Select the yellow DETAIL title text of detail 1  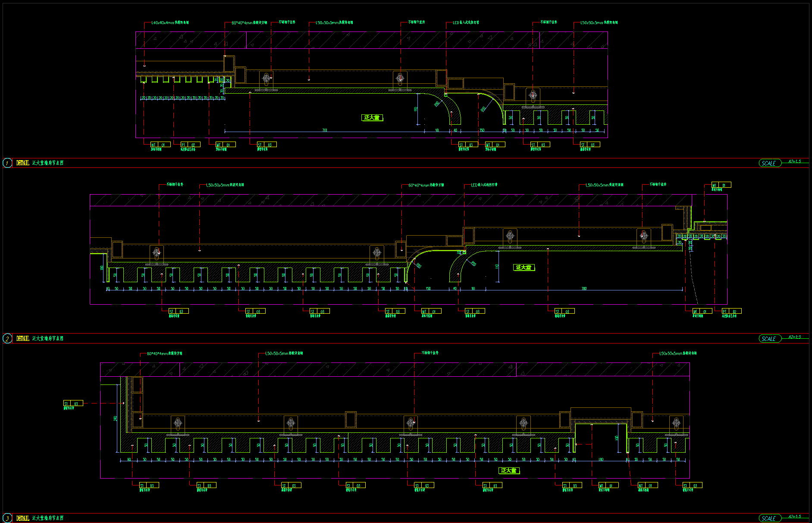(23, 163)
